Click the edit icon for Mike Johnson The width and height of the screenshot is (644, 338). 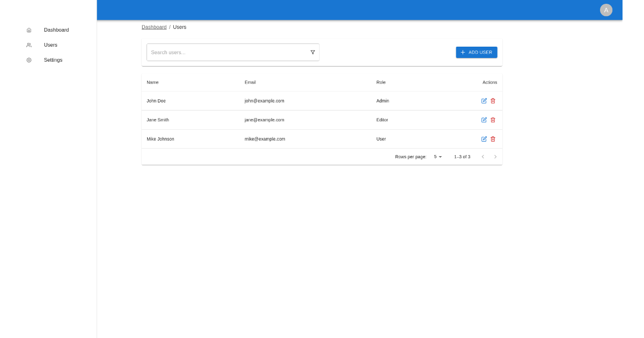click(484, 139)
